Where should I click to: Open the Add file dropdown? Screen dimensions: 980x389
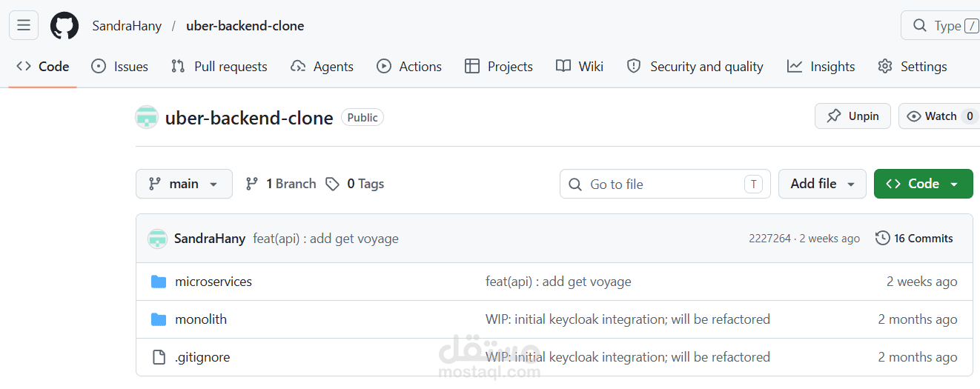coord(822,184)
